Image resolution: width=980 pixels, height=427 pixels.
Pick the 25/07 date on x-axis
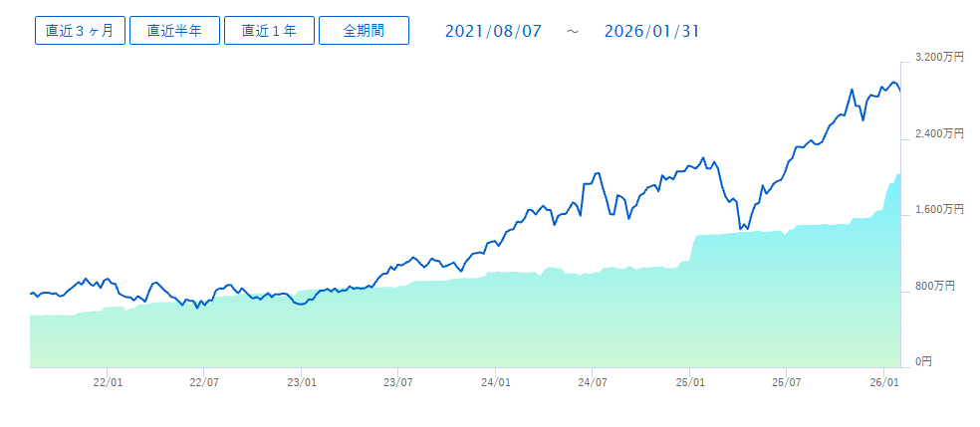(787, 381)
